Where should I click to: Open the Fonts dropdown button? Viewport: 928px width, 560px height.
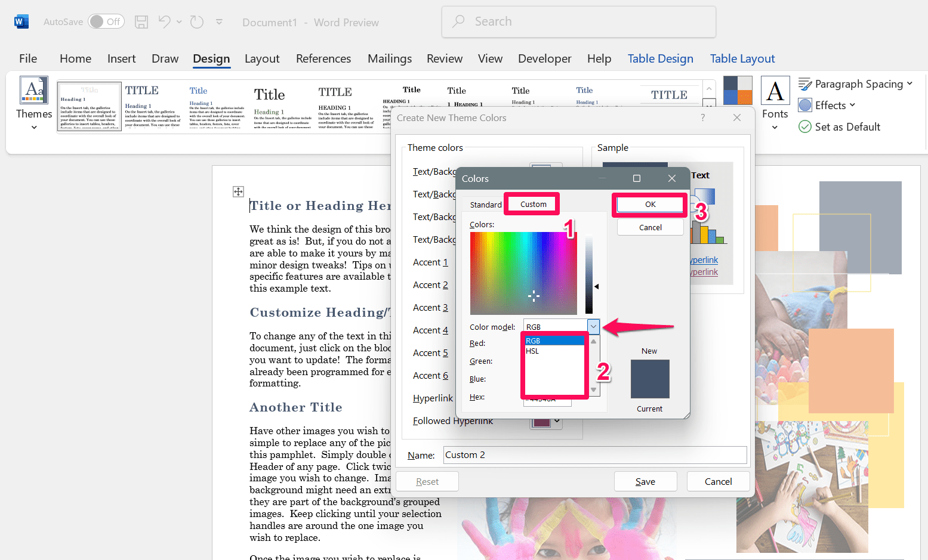pos(775,103)
